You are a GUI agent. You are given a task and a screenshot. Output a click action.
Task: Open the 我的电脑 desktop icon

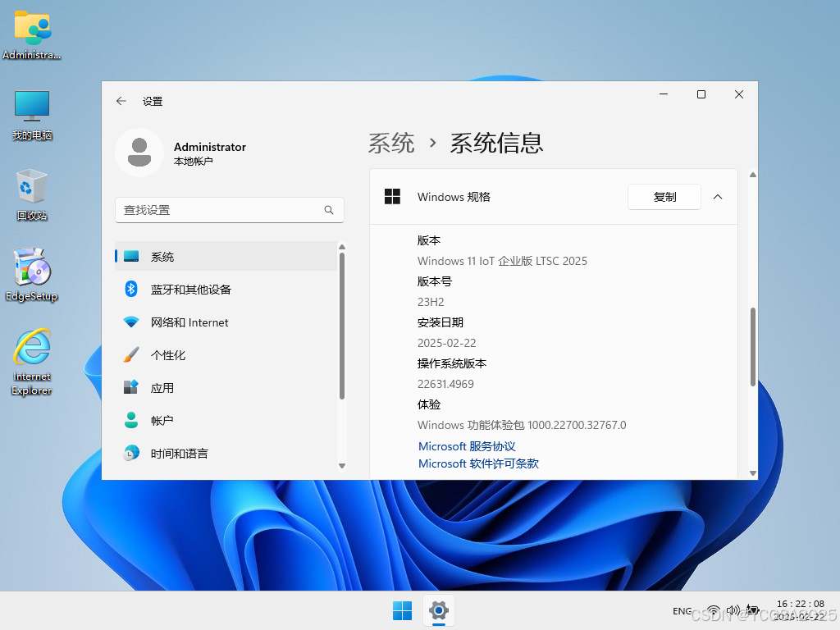pyautogui.click(x=32, y=115)
